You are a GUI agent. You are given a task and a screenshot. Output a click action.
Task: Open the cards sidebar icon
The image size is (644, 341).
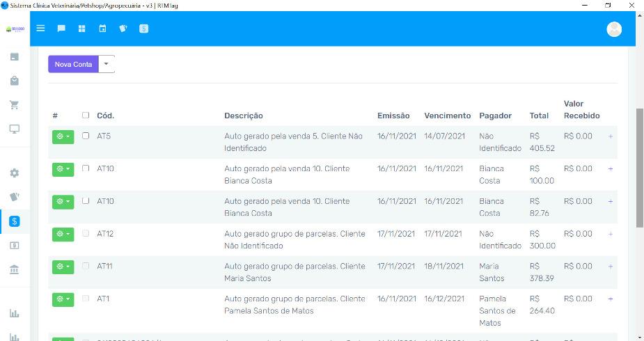tap(15, 196)
